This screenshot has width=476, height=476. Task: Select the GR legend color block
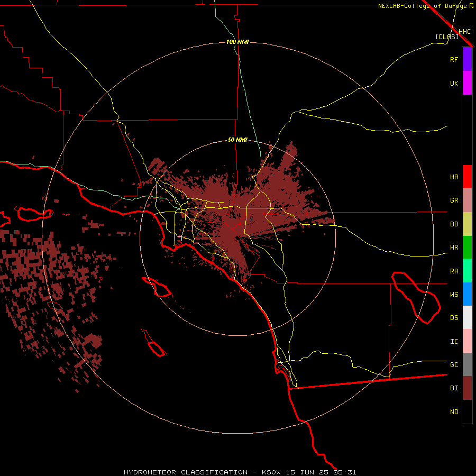point(467,200)
